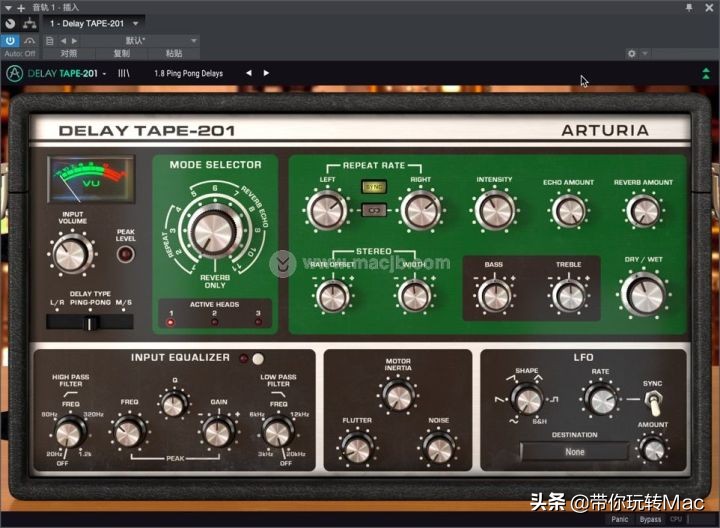Click the stereo WIDTH knob
720x528 pixels.
point(414,295)
